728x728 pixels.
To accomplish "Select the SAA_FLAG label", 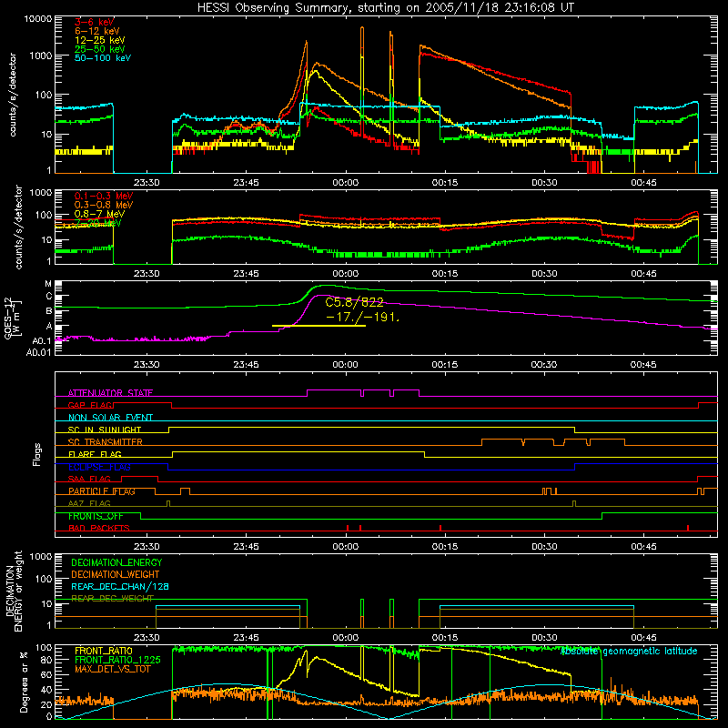I will tap(89, 479).
